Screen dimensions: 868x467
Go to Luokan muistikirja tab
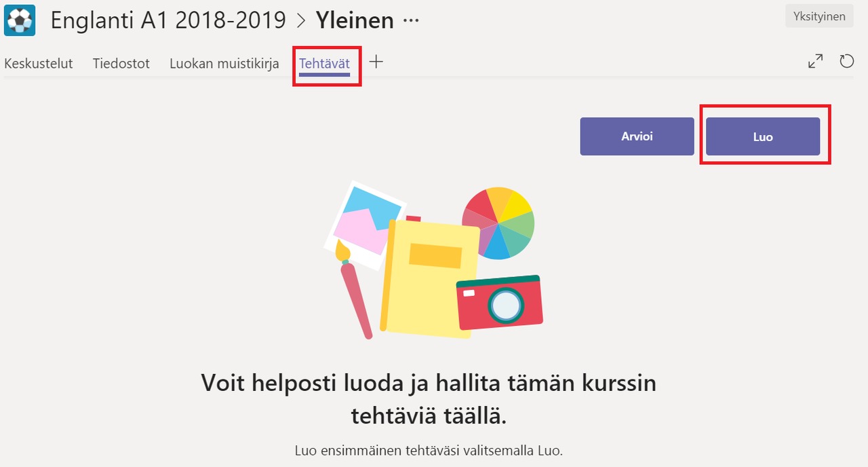[224, 63]
